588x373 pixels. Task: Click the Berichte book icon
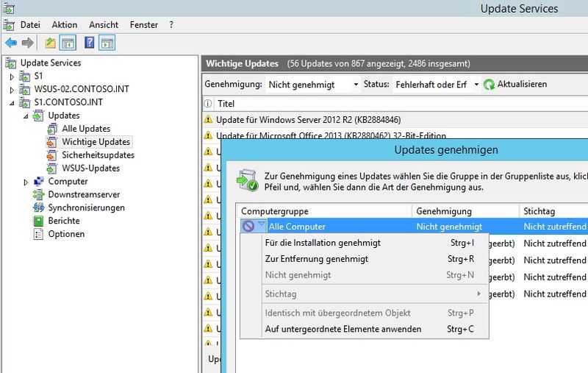point(39,221)
